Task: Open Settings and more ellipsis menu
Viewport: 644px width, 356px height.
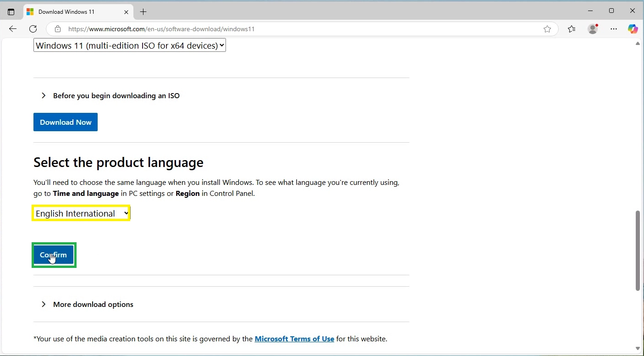Action: [x=614, y=29]
